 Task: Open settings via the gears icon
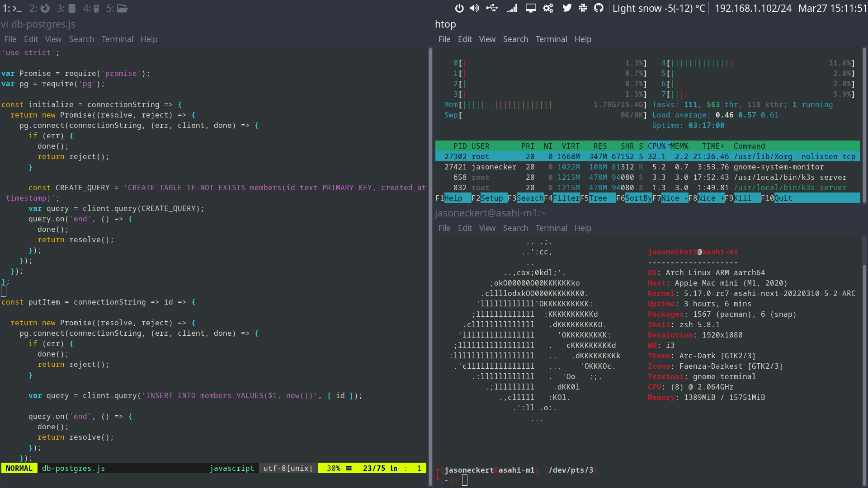pyautogui.click(x=548, y=8)
